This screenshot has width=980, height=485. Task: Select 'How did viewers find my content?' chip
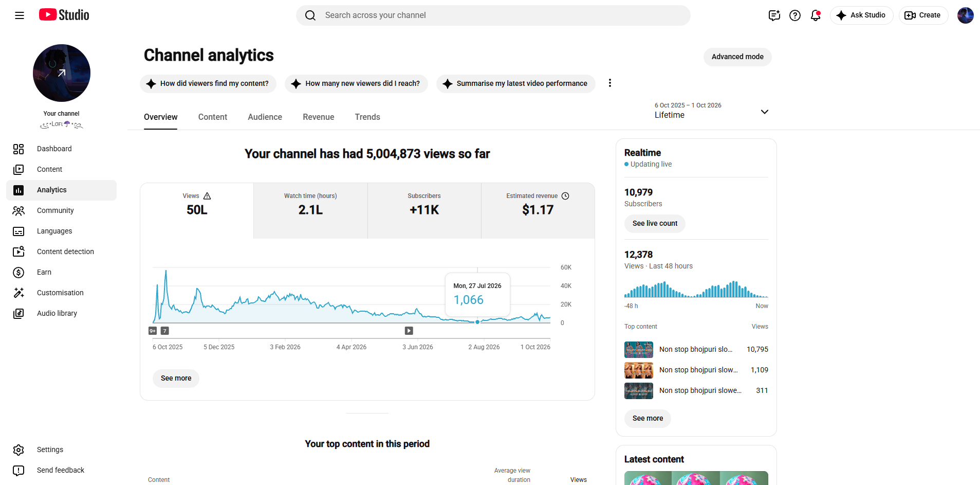pyautogui.click(x=208, y=83)
